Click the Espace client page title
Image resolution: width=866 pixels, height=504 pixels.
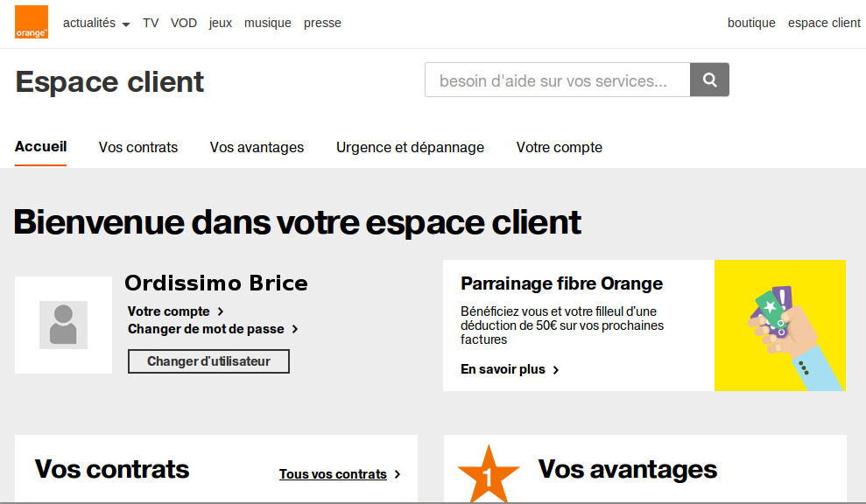point(110,82)
